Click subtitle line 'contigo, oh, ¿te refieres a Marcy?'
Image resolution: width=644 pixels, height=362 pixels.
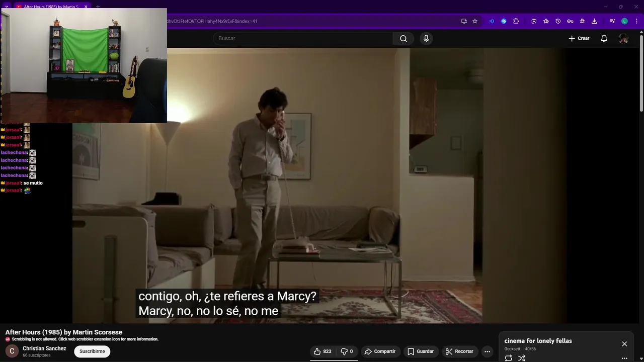point(227,296)
